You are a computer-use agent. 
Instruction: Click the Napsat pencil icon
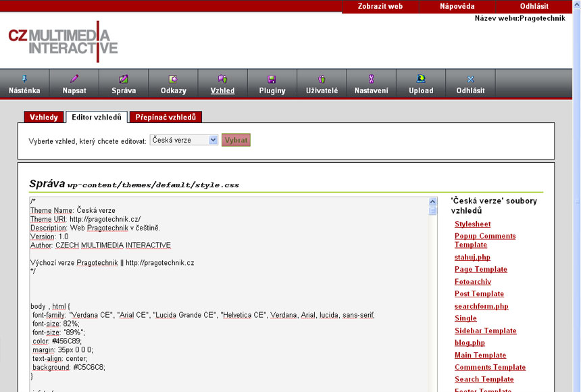point(74,78)
